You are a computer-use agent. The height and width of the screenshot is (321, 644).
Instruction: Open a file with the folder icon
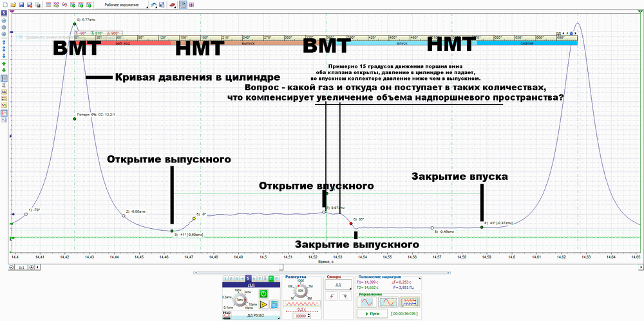[12, 5]
